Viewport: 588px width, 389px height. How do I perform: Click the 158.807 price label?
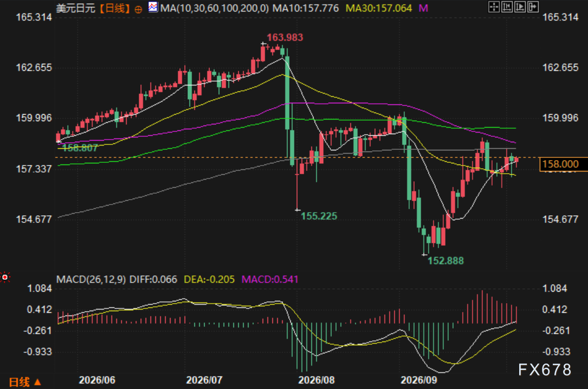point(80,148)
